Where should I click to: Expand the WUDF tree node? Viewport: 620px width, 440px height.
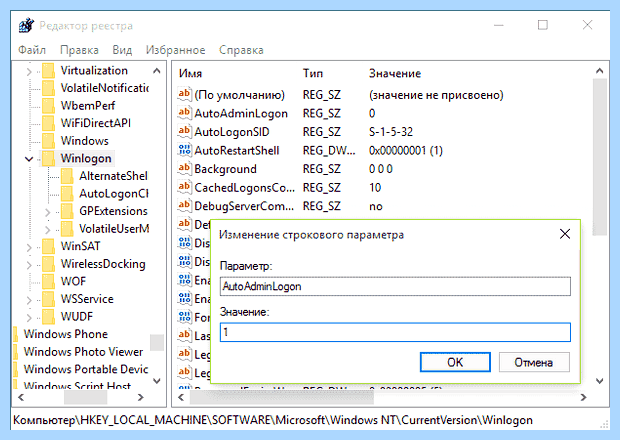(29, 317)
